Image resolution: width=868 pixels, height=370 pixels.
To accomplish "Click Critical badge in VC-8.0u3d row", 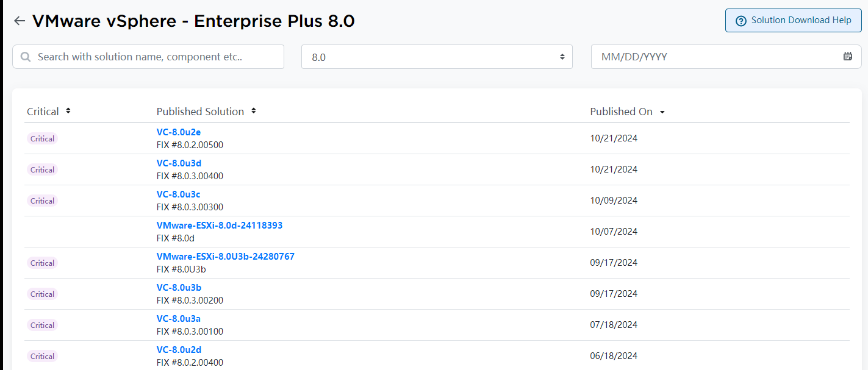I will pyautogui.click(x=42, y=170).
